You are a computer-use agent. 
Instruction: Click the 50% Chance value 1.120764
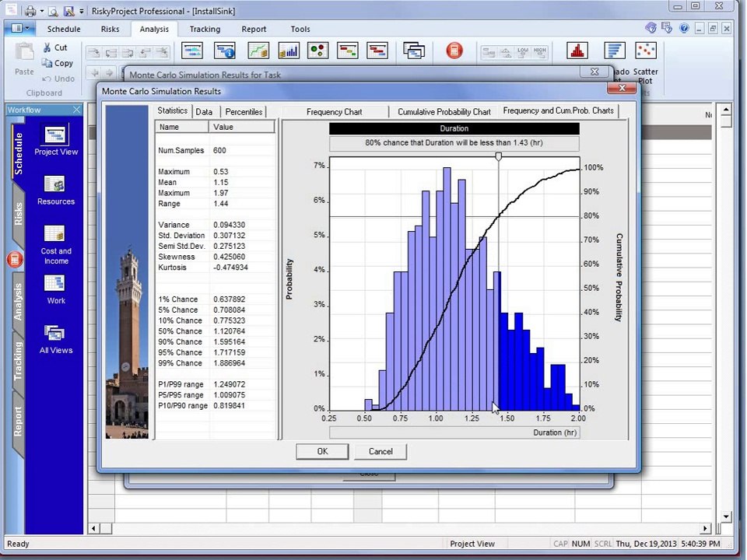click(229, 331)
